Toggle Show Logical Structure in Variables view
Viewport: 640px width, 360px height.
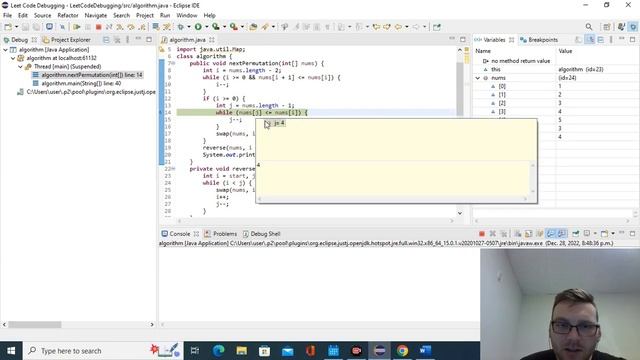coord(590,40)
